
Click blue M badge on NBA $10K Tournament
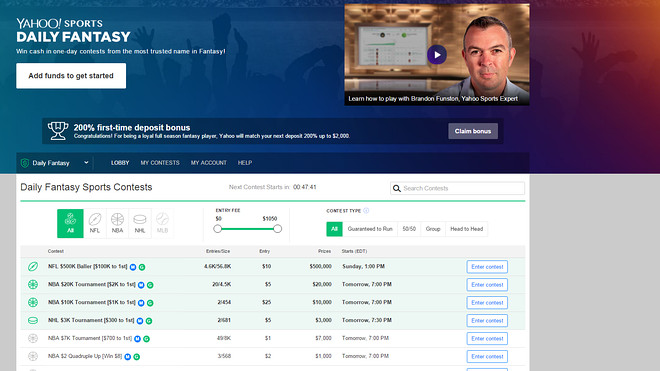[x=141, y=303]
